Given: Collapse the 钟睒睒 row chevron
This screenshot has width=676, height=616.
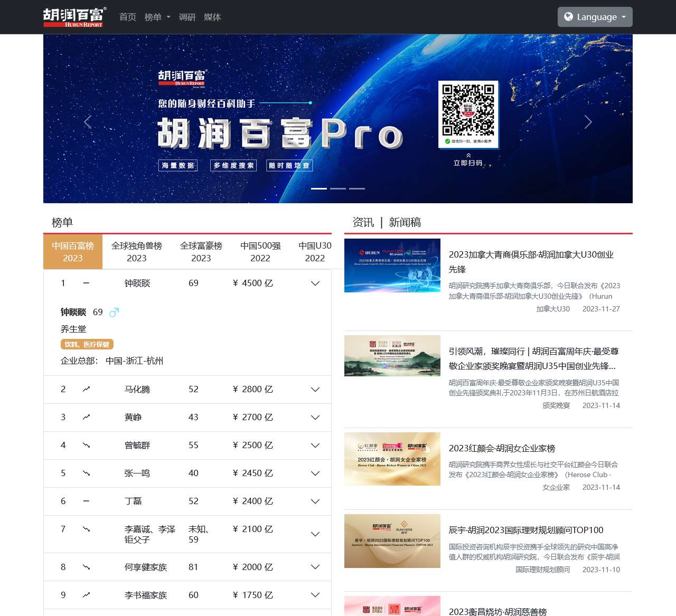Looking at the screenshot, I should (x=315, y=283).
